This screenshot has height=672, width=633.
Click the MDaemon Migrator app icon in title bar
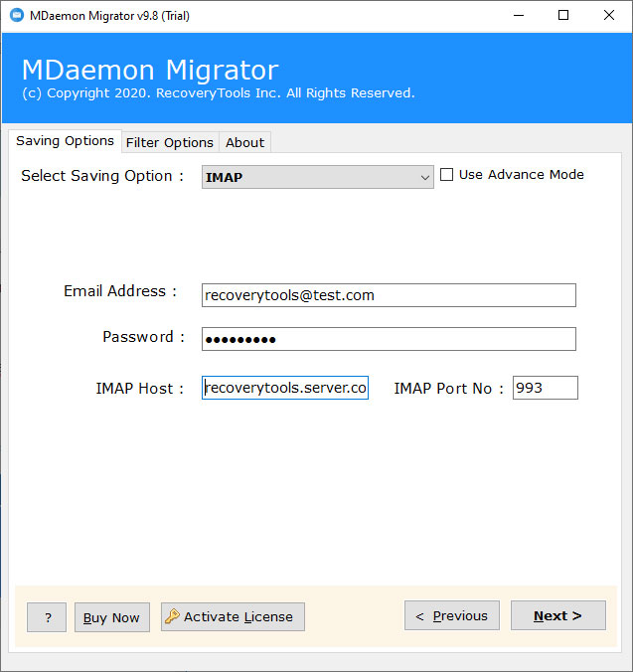[17, 16]
